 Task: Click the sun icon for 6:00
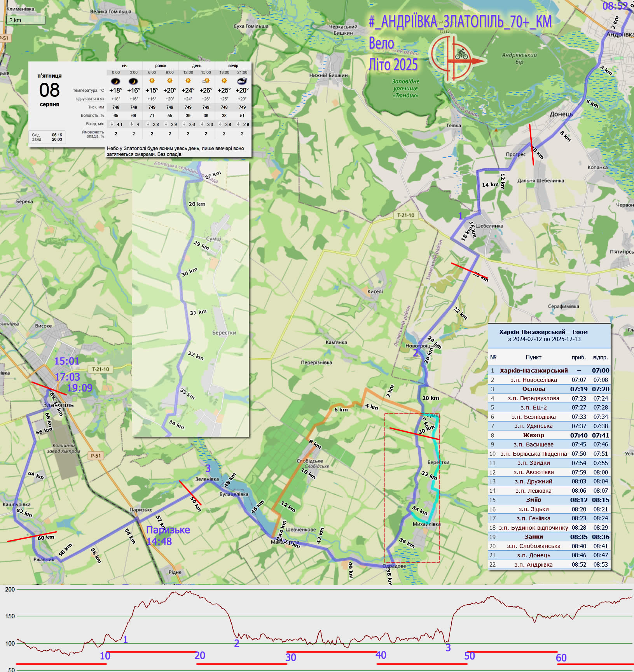152,81
